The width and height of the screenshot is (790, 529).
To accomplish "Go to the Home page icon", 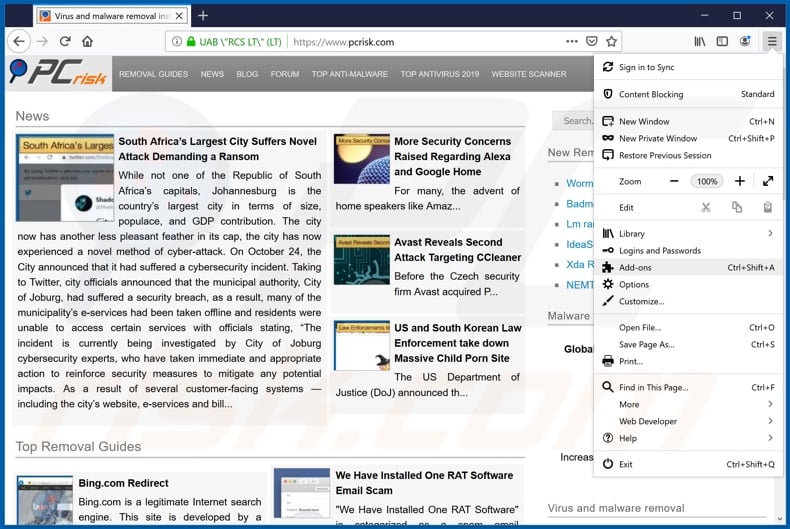I will coord(88,42).
